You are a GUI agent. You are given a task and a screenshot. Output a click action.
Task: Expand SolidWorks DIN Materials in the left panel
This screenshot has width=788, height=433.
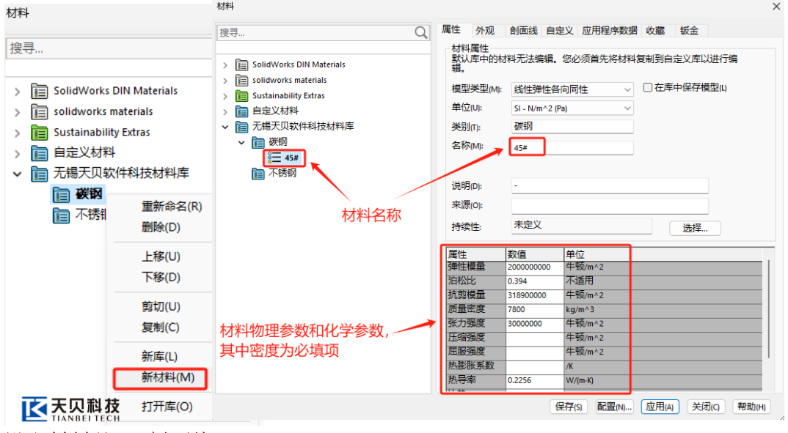pos(17,91)
